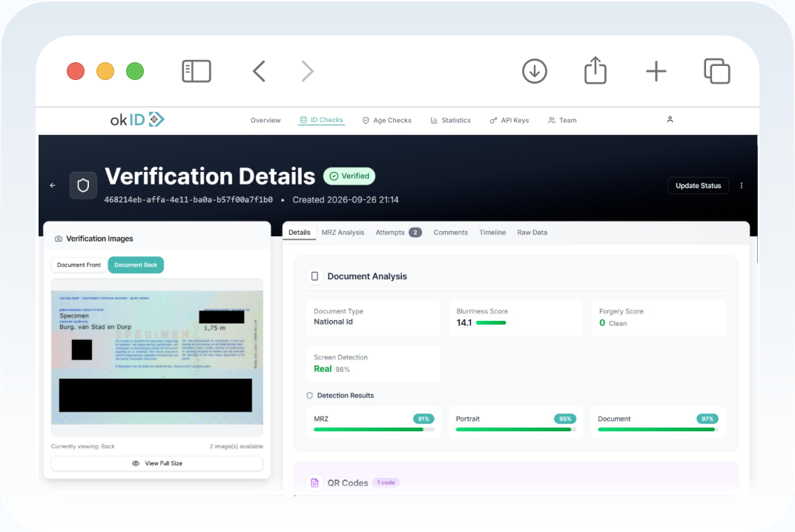Image resolution: width=795 pixels, height=532 pixels.
Task: Click 'Created 2026-09-26 21:14' text
Action: coord(346,199)
